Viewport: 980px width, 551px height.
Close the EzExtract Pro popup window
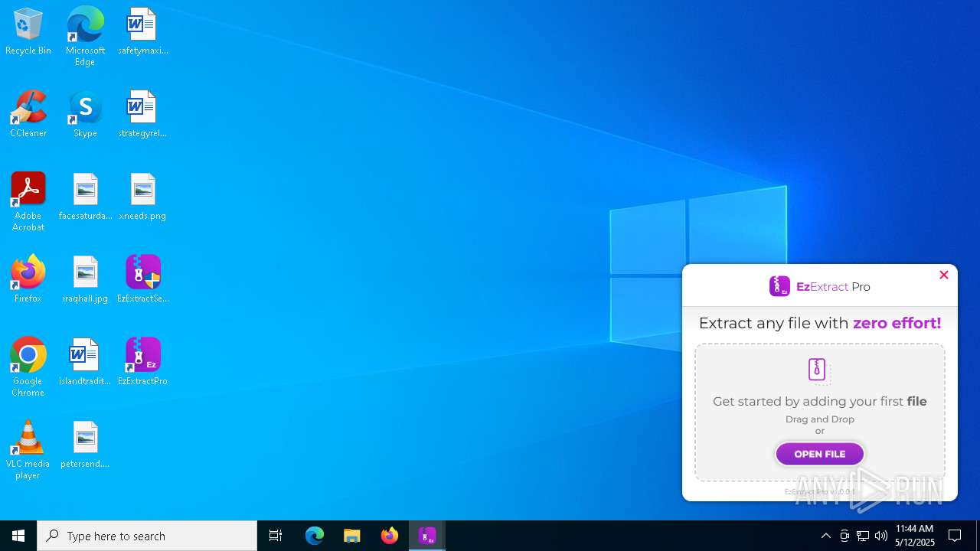click(943, 275)
